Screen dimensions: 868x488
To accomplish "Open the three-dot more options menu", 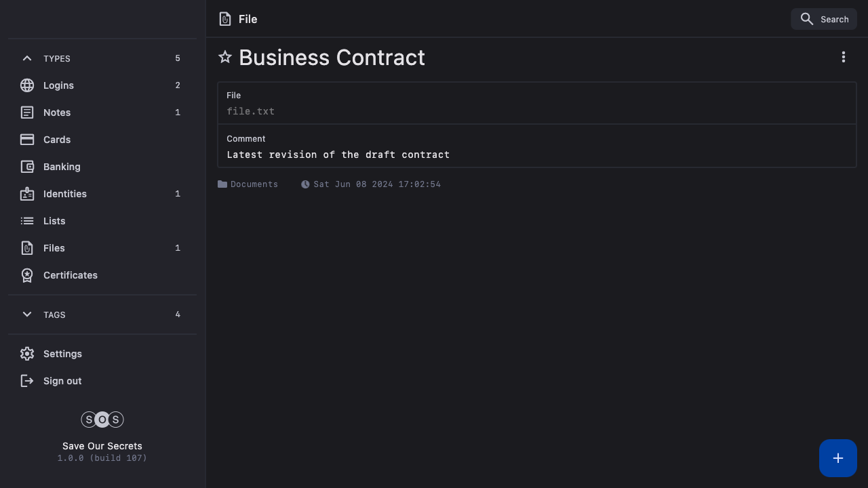I will [x=844, y=58].
